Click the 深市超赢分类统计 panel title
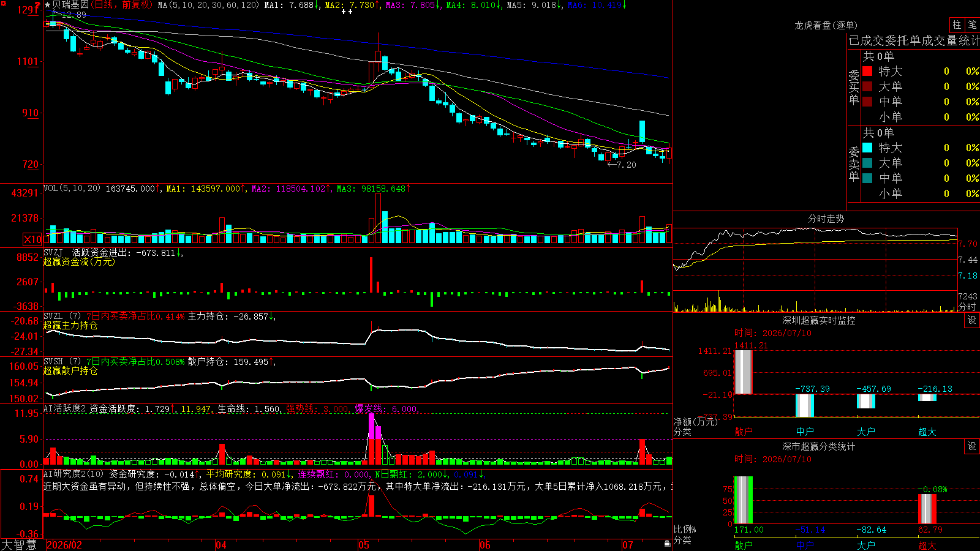The height and width of the screenshot is (551, 980). (819, 446)
